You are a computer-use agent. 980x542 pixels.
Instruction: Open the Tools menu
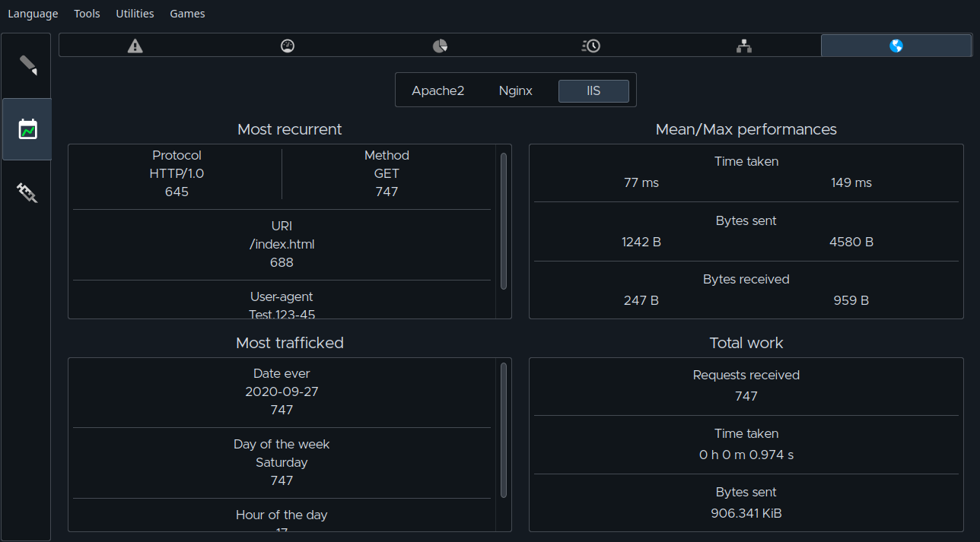pyautogui.click(x=87, y=14)
